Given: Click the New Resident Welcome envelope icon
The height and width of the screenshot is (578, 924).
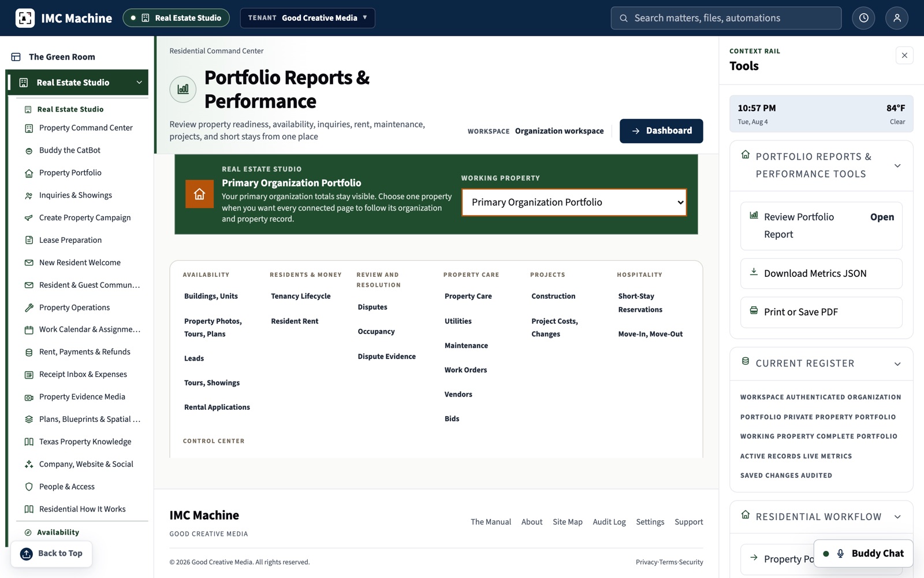Looking at the screenshot, I should tap(29, 263).
